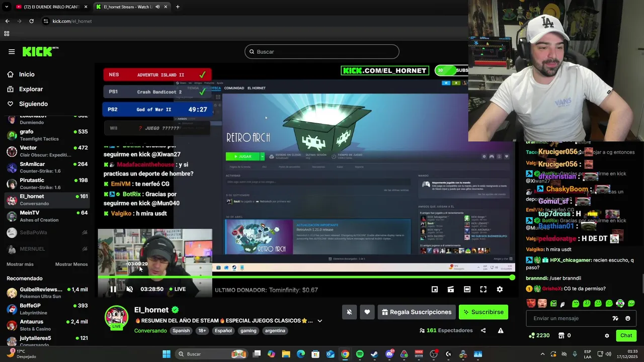Click the 2230 channel points balance
This screenshot has width=644, height=362.
click(539, 335)
